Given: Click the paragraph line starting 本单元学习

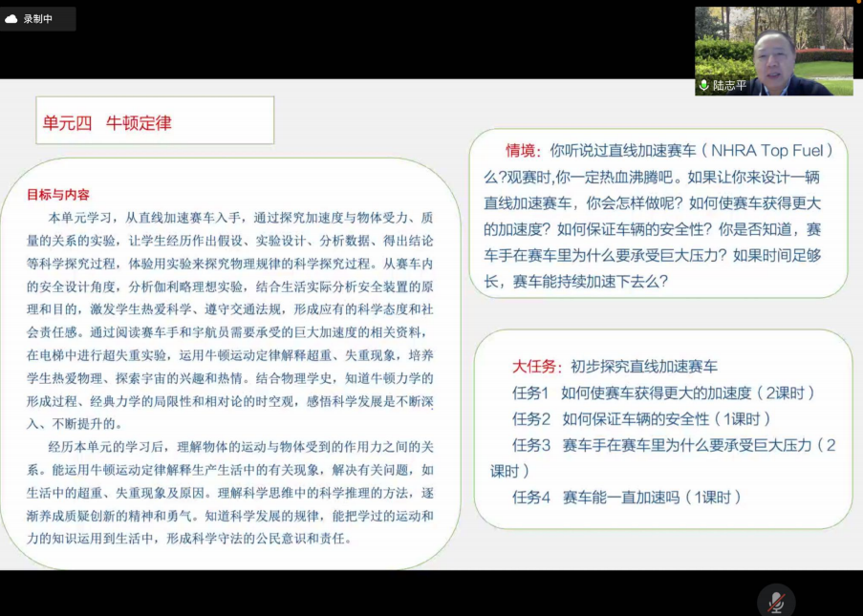Looking at the screenshot, I should [x=241, y=218].
